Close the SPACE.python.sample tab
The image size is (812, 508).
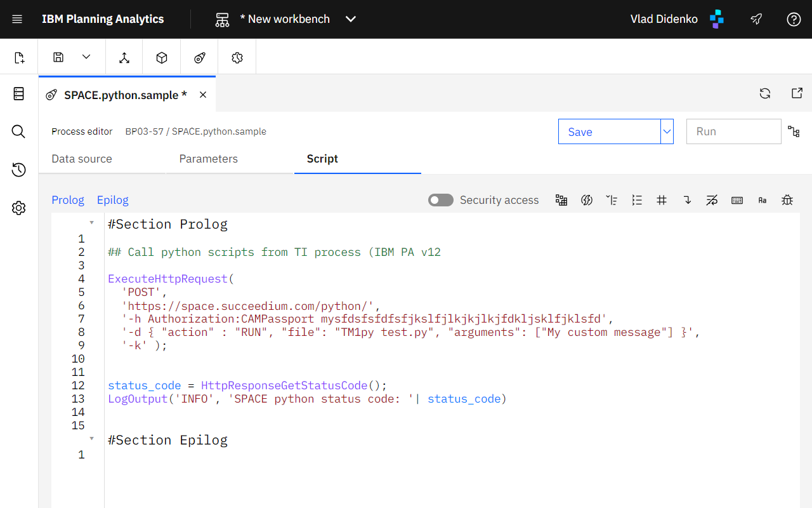pos(203,95)
